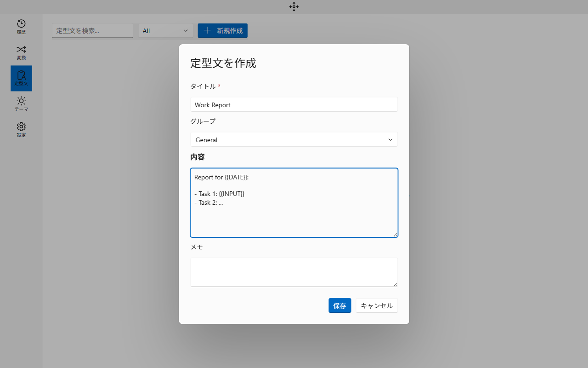Click the 定型文 clipboard icon in sidebar
Image resolution: width=588 pixels, height=368 pixels.
click(x=21, y=78)
